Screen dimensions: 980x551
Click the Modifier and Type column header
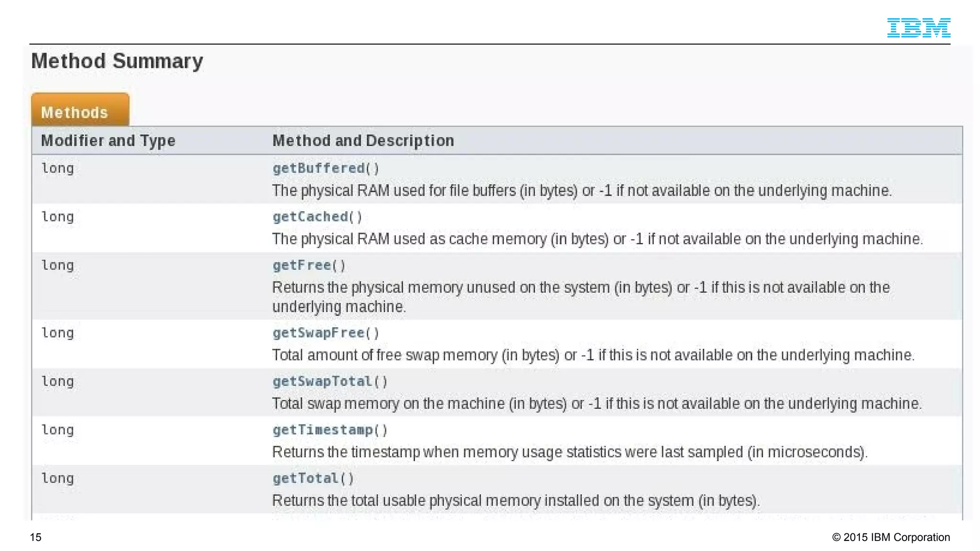108,141
